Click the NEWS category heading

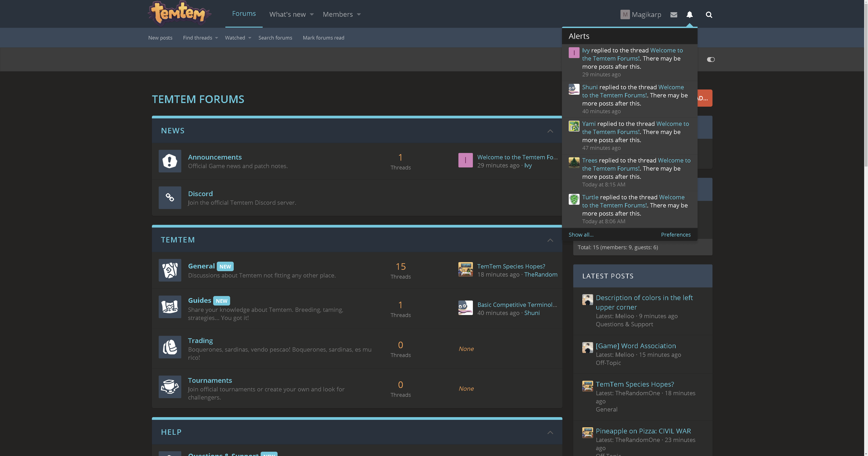[x=172, y=131]
